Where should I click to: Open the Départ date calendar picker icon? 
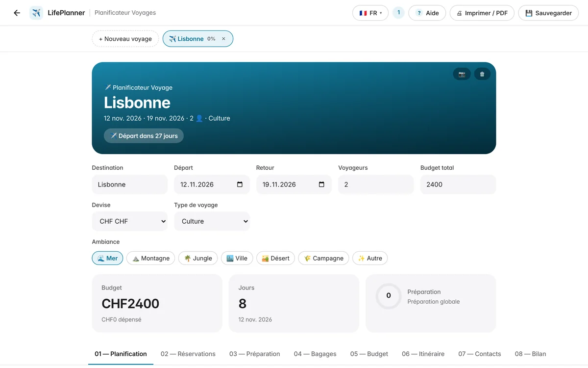(240, 184)
